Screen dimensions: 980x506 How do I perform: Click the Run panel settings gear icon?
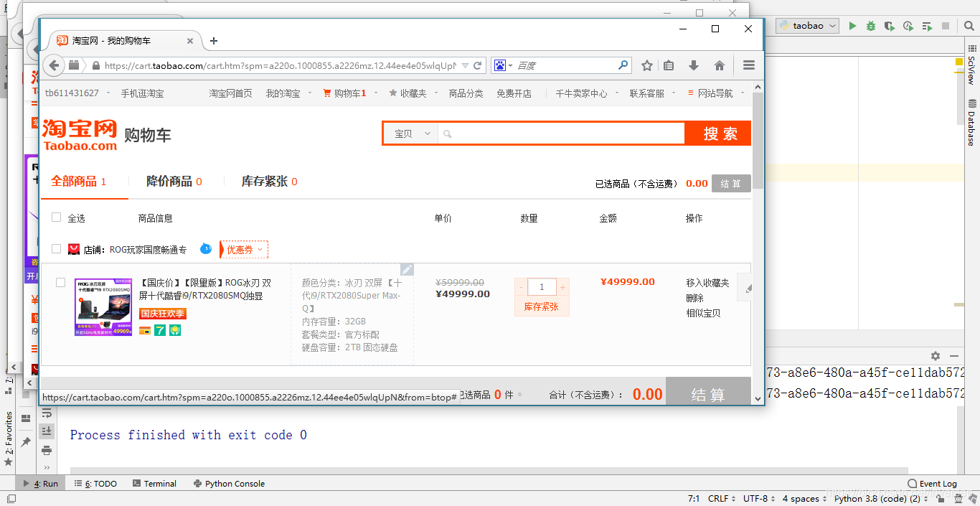[936, 356]
